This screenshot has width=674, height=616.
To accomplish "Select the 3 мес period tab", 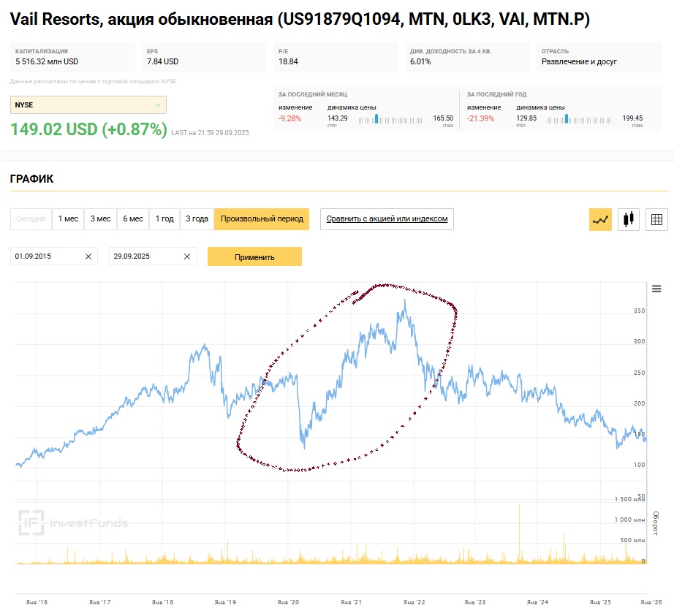I will (x=101, y=218).
